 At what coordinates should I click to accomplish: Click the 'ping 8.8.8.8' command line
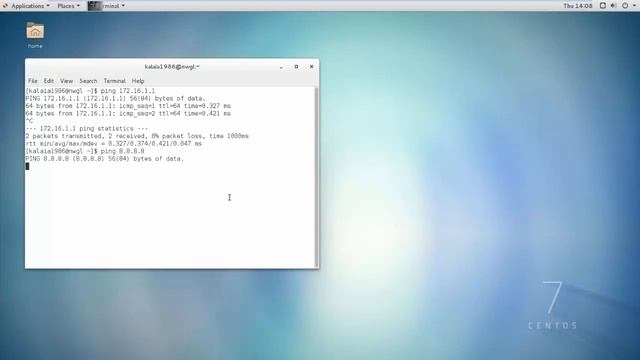pos(85,151)
